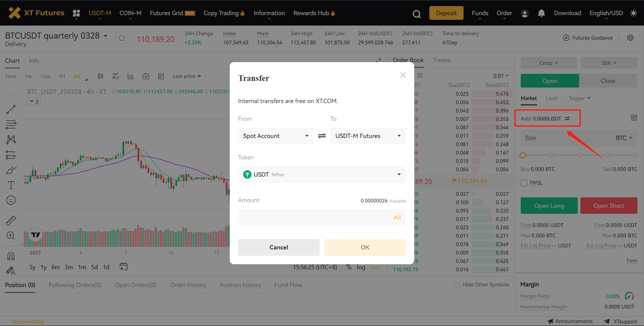Switch to the Close position toggle
The width and height of the screenshot is (644, 326).
608,81
